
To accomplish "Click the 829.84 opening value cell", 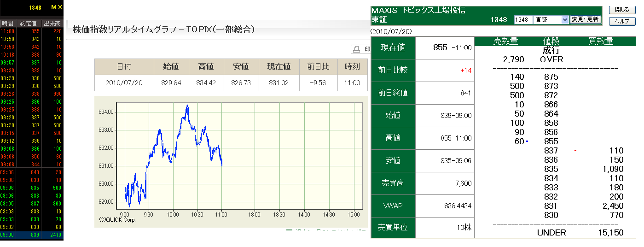I will 171,83.
